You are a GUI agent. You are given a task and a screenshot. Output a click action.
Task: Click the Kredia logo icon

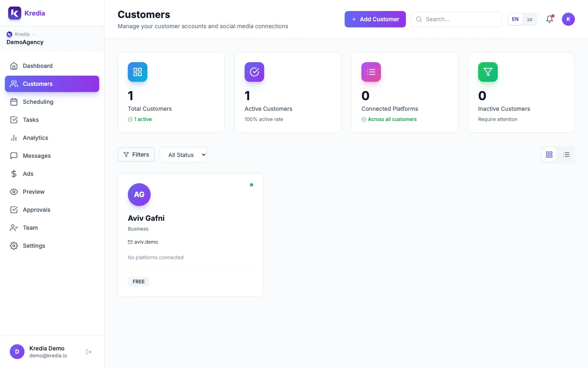(15, 13)
